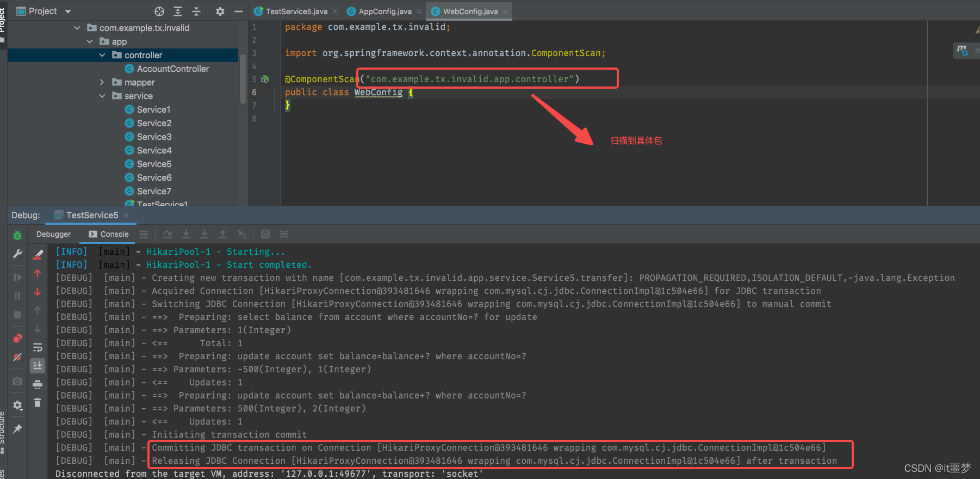Close the WebConfig.java editor tab
Screen dimensions: 980x479
coord(505,11)
